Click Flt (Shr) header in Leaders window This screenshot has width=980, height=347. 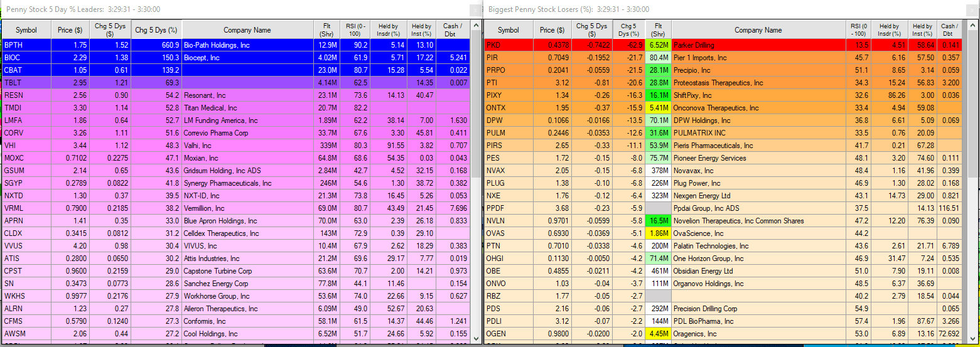point(326,29)
